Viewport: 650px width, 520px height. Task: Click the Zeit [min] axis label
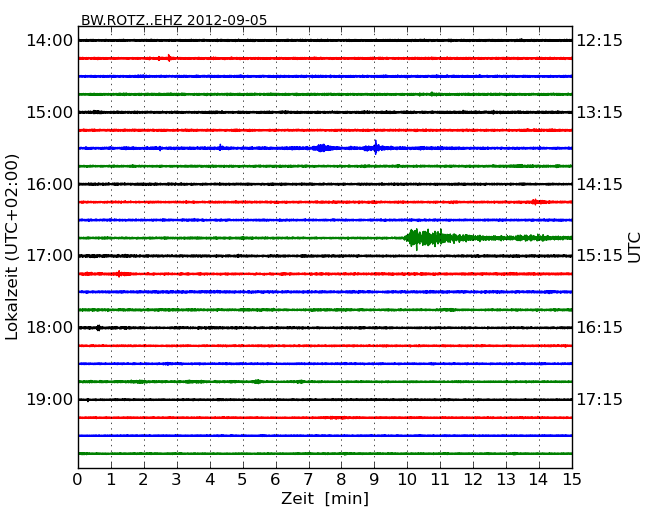pos(325,498)
